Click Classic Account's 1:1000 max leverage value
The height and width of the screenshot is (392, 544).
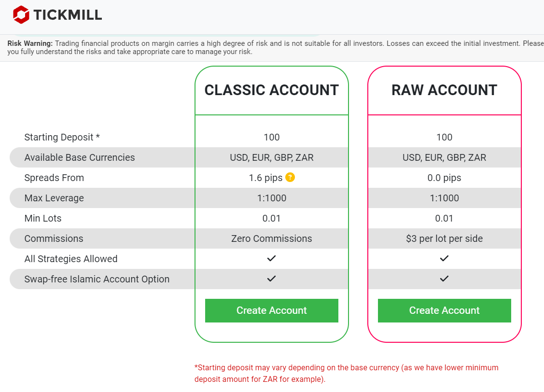point(271,198)
